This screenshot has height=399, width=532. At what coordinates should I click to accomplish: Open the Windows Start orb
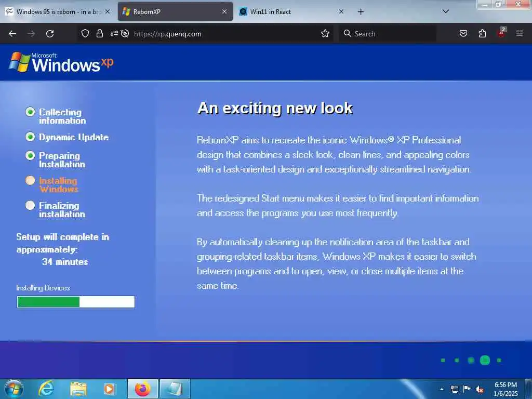pos(14,389)
